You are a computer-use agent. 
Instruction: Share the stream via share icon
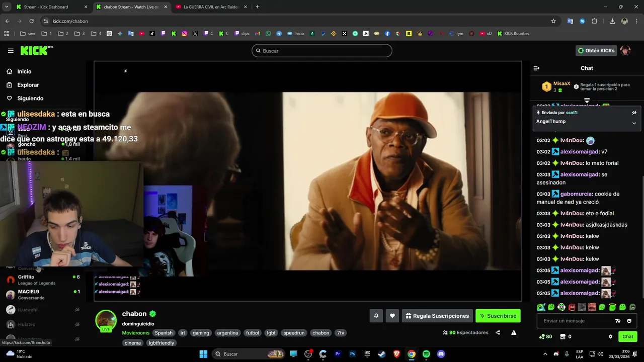click(498, 332)
